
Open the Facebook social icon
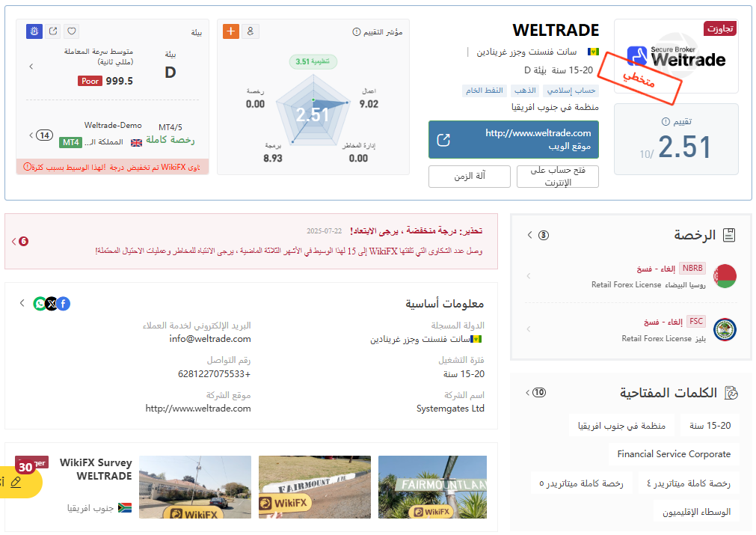[x=64, y=304]
